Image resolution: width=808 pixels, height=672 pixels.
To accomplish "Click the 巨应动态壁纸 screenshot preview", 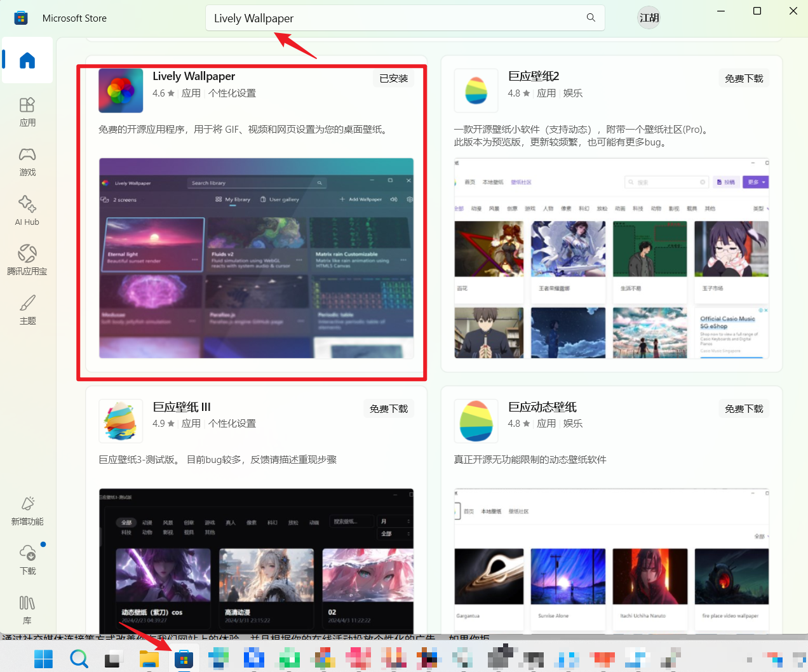I will point(612,560).
